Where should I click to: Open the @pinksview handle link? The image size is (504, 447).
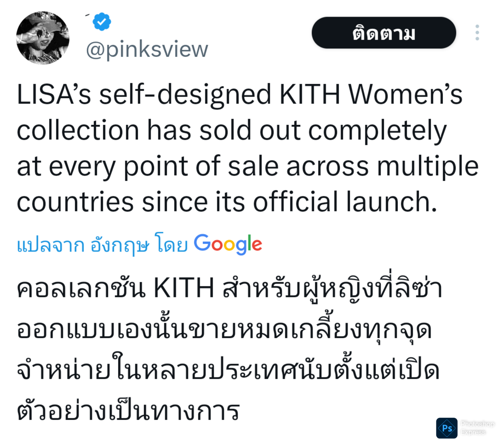click(147, 49)
